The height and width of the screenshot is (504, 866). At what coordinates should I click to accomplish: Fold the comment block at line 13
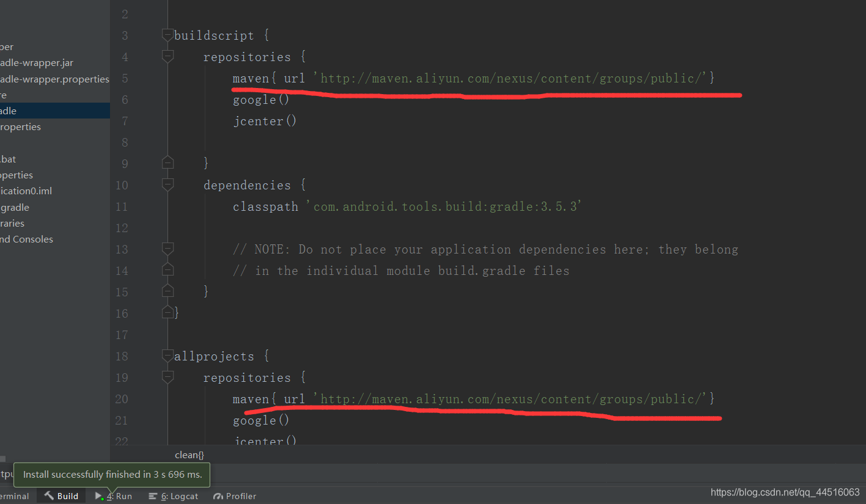click(167, 249)
